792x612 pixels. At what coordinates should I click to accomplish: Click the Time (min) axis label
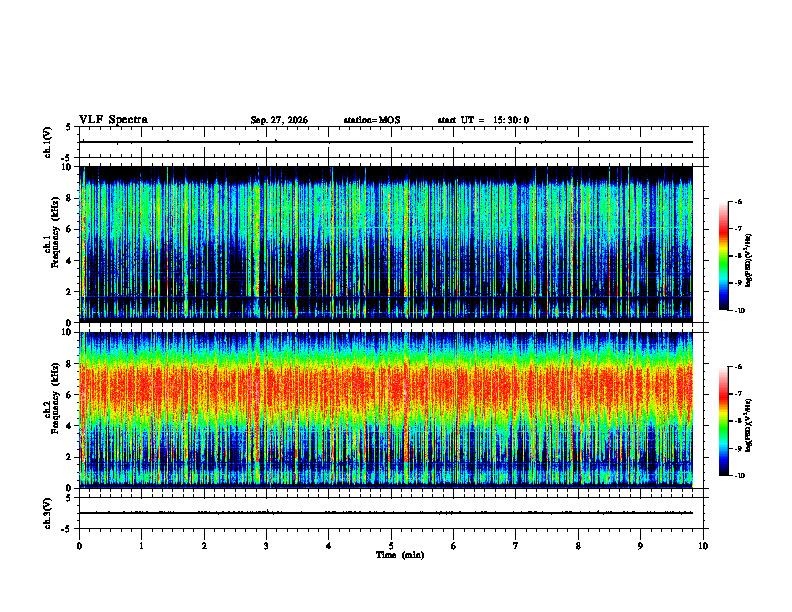(400, 555)
